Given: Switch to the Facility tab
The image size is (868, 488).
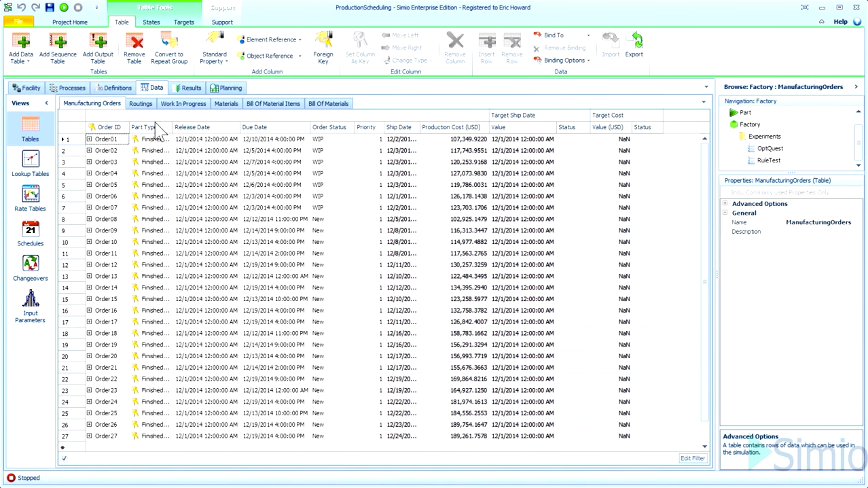Looking at the screenshot, I should pyautogui.click(x=26, y=88).
